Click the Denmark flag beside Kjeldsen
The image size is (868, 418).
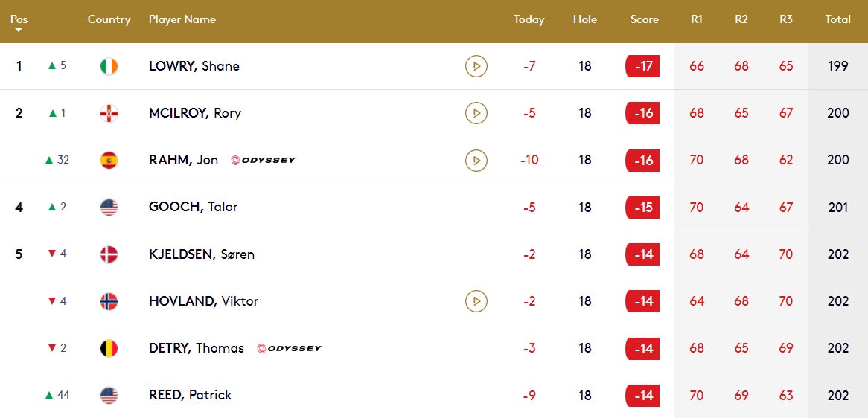coord(109,254)
